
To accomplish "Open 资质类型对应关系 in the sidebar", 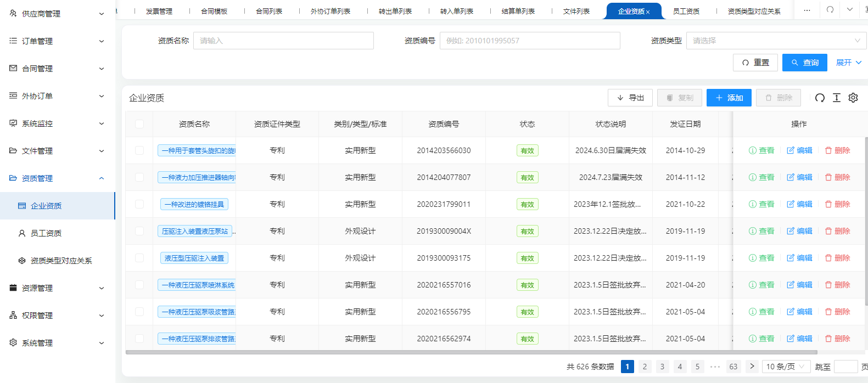I will point(61,261).
